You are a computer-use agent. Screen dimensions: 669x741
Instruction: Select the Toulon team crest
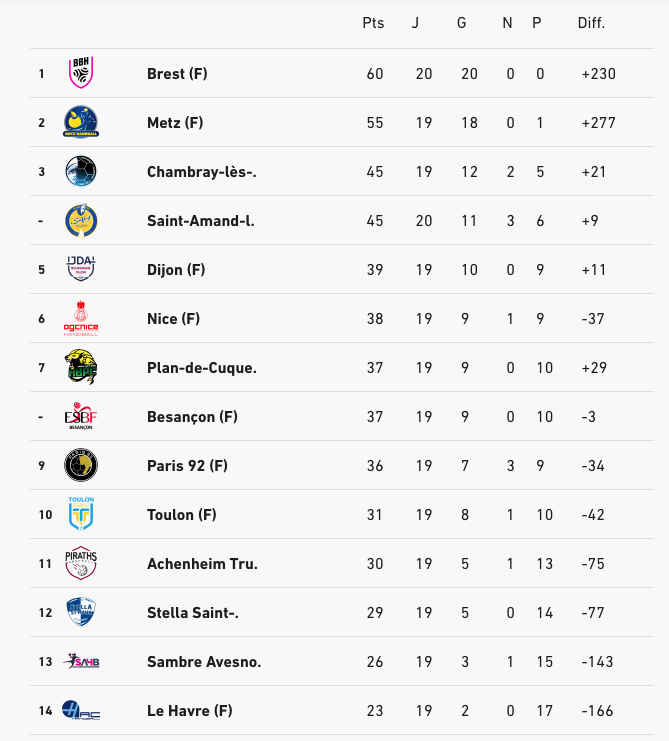(x=81, y=514)
